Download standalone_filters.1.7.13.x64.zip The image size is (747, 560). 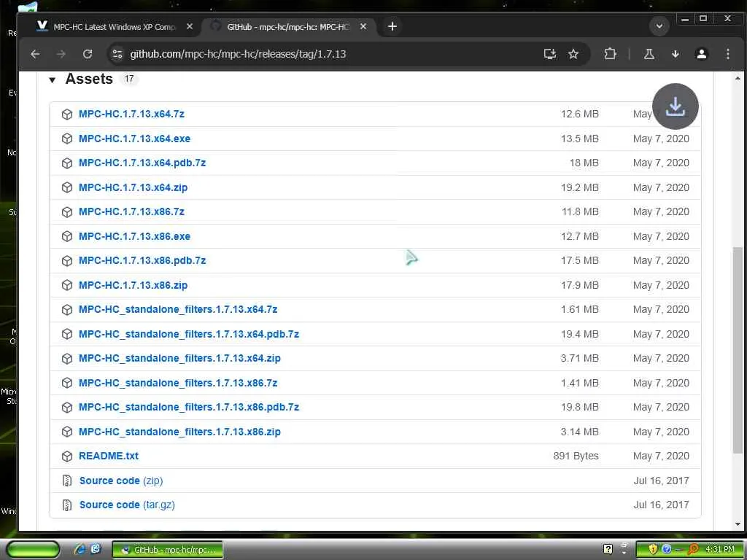(179, 359)
